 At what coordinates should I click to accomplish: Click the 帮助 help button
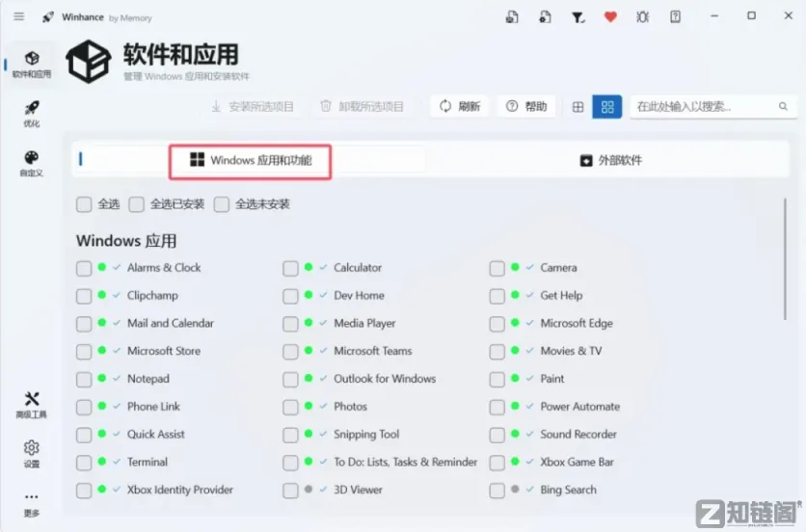point(526,106)
